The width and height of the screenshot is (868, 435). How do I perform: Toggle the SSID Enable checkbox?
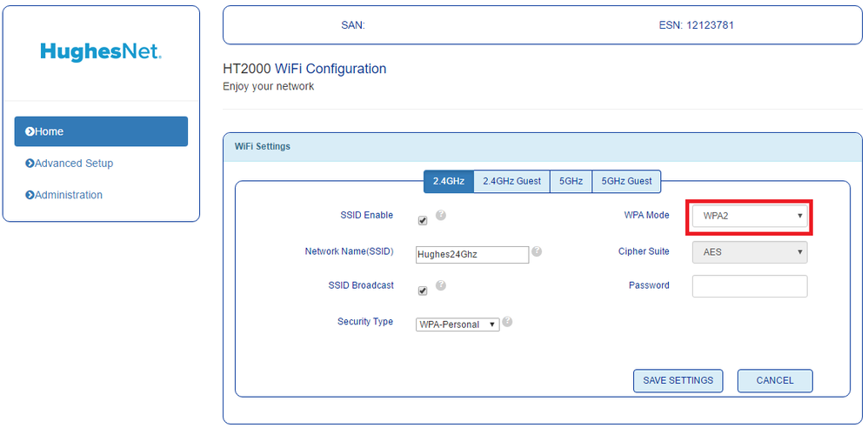pyautogui.click(x=423, y=221)
